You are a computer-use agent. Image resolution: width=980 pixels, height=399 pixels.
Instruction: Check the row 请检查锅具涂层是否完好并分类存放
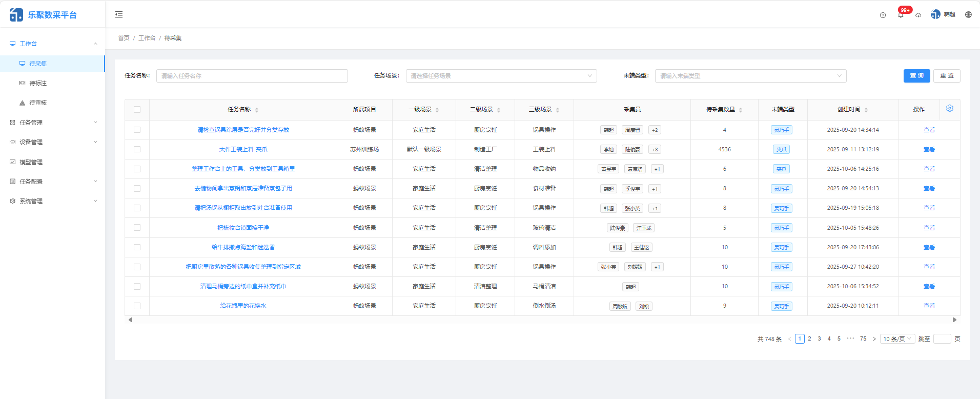tap(137, 130)
